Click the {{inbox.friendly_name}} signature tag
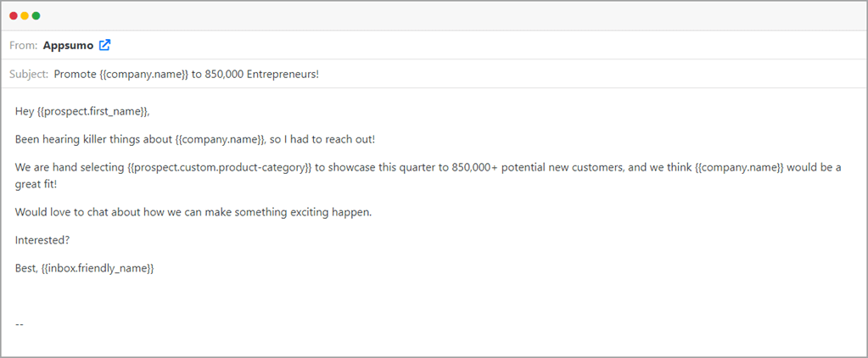This screenshot has height=358, width=868. (98, 268)
